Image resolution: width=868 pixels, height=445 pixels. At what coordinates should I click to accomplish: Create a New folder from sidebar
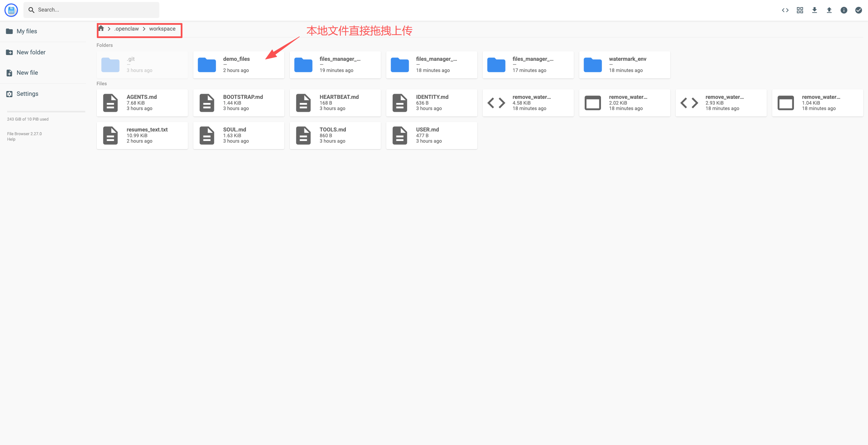click(x=31, y=52)
